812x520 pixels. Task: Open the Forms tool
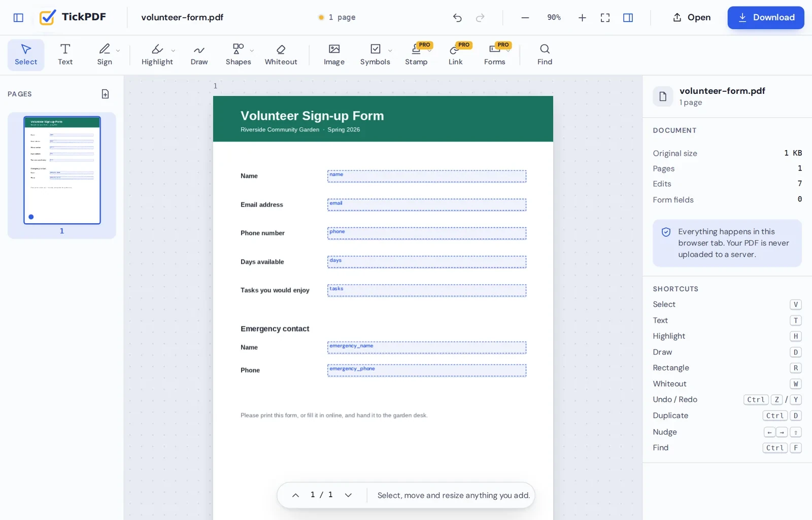click(x=494, y=55)
